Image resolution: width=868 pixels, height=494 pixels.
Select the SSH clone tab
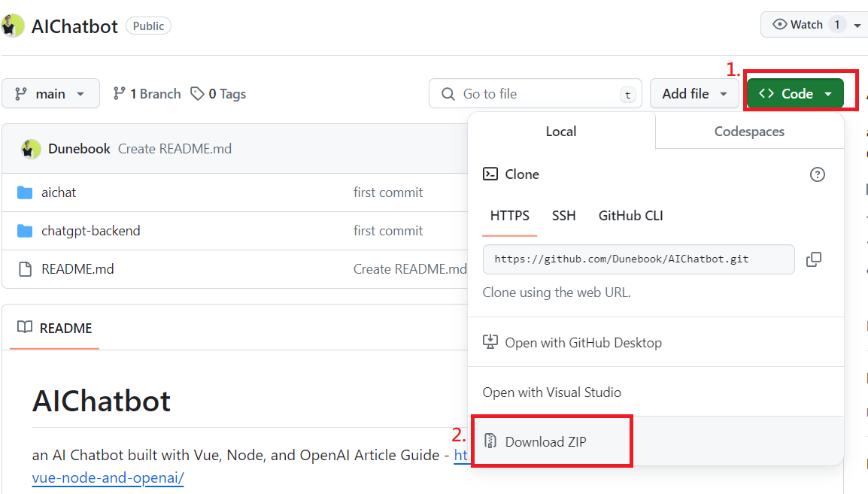pos(563,216)
